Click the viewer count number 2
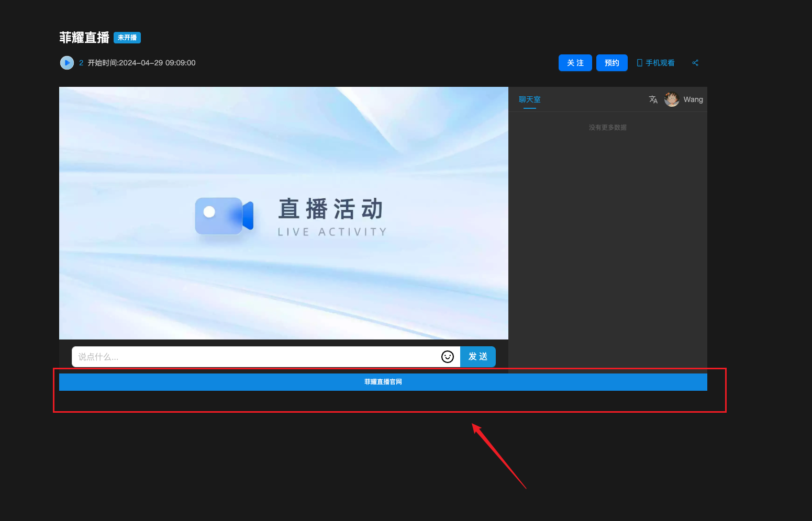The image size is (812, 521). (x=81, y=63)
